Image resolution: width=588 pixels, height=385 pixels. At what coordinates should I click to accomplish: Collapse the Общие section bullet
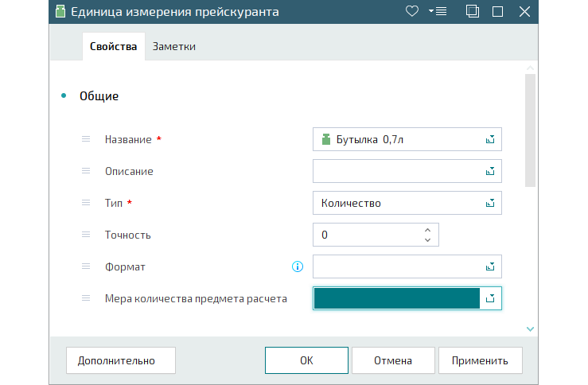coord(64,96)
